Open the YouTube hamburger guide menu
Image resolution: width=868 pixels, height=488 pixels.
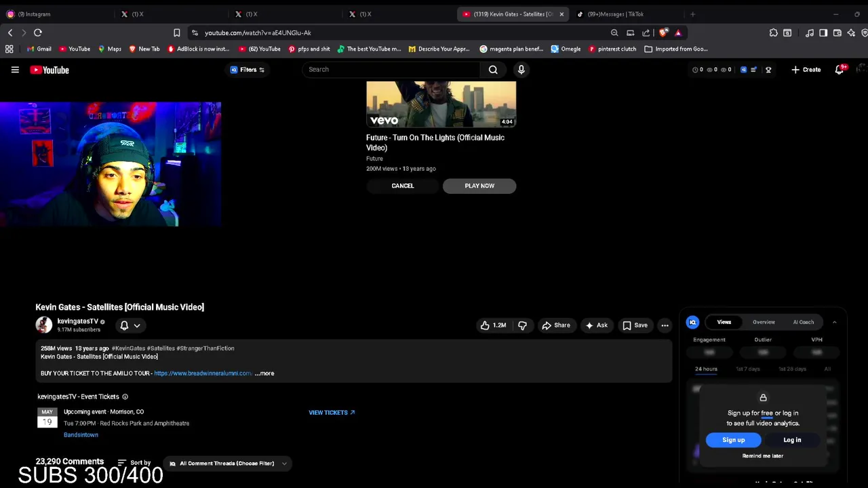15,70
